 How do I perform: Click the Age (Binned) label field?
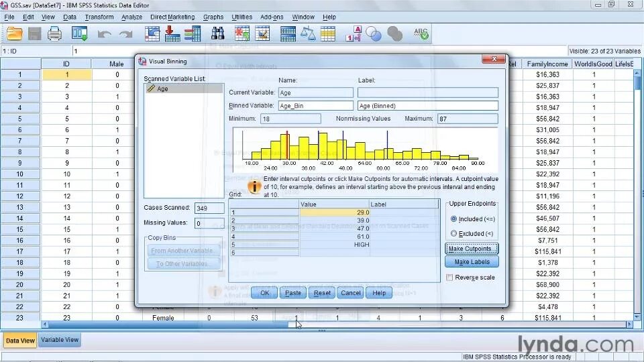coord(427,105)
